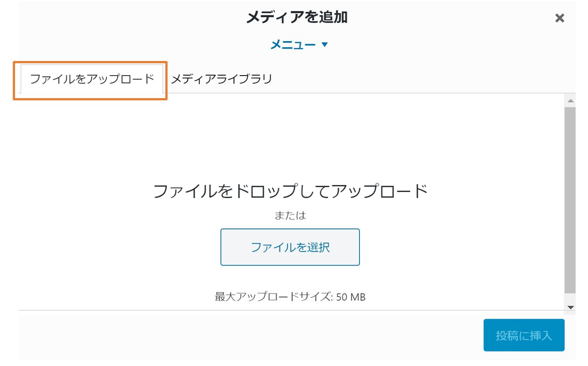Show the media library tab contents
Viewport: 588px width, 366px height.
click(x=221, y=80)
